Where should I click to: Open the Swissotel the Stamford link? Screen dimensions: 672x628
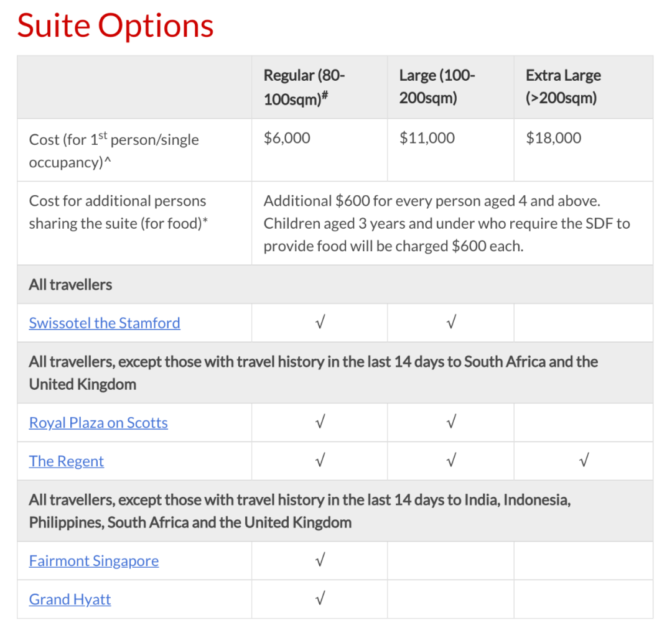tap(105, 323)
